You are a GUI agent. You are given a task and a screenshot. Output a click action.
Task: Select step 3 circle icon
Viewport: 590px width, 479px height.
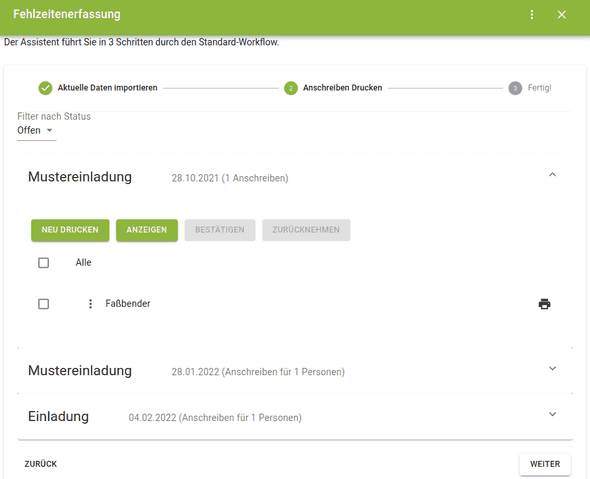[515, 88]
